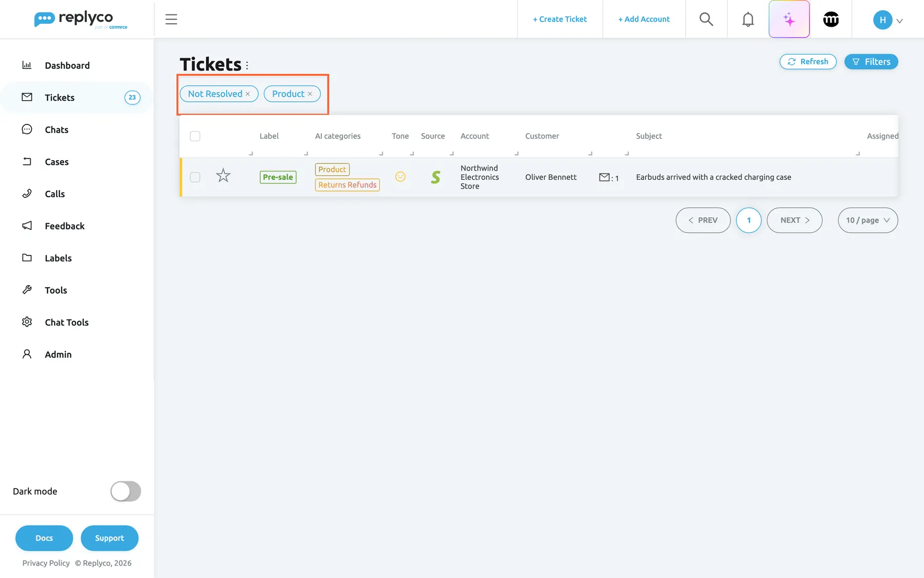Open ticket 'Earbuds arrived with a cracked charging case'
924x578 pixels.
pos(714,177)
